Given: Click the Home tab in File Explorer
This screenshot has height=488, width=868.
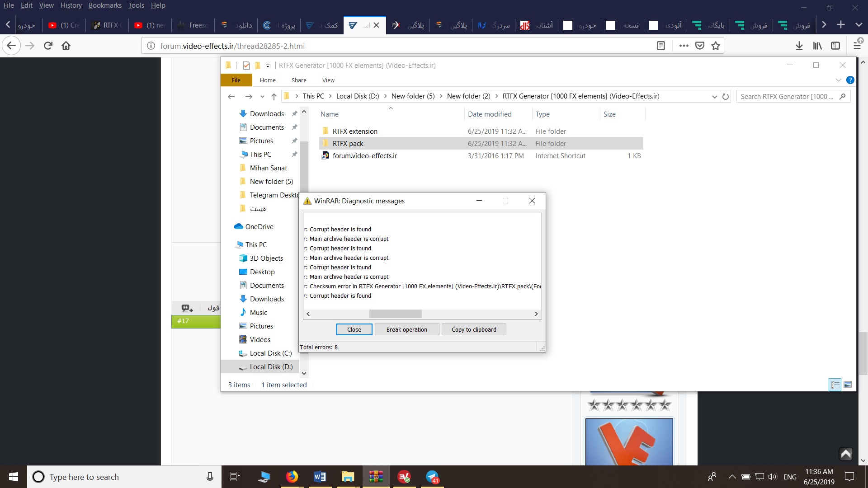Looking at the screenshot, I should point(267,80).
